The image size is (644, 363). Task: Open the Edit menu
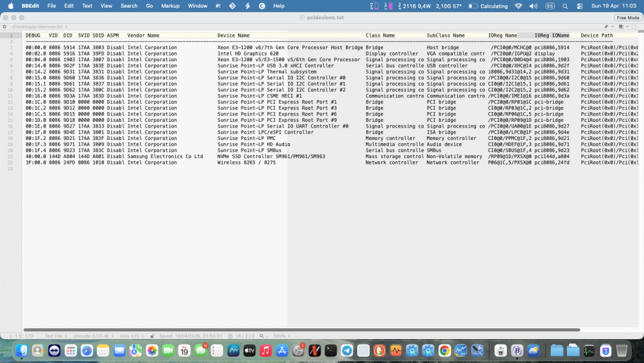tap(69, 6)
